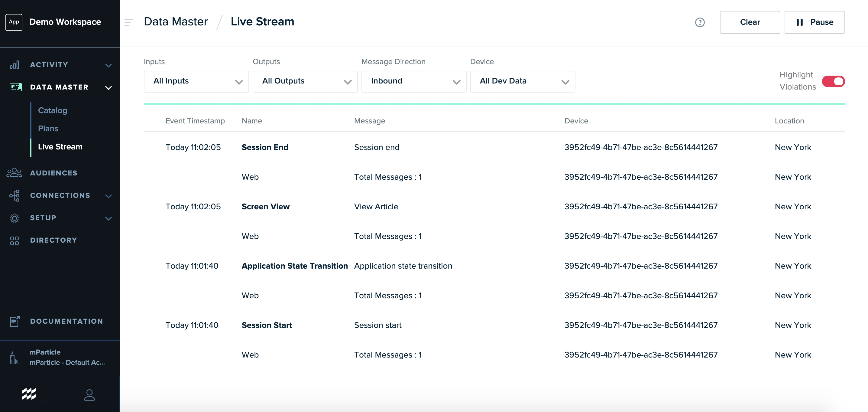Click the Documentation sidebar icon
The image size is (868, 412).
pos(15,321)
